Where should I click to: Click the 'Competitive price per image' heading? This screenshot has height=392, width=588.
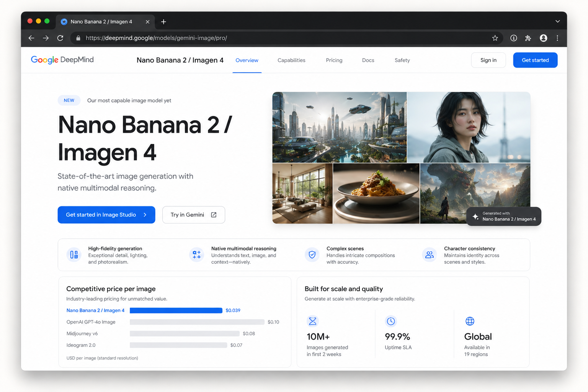(x=111, y=289)
